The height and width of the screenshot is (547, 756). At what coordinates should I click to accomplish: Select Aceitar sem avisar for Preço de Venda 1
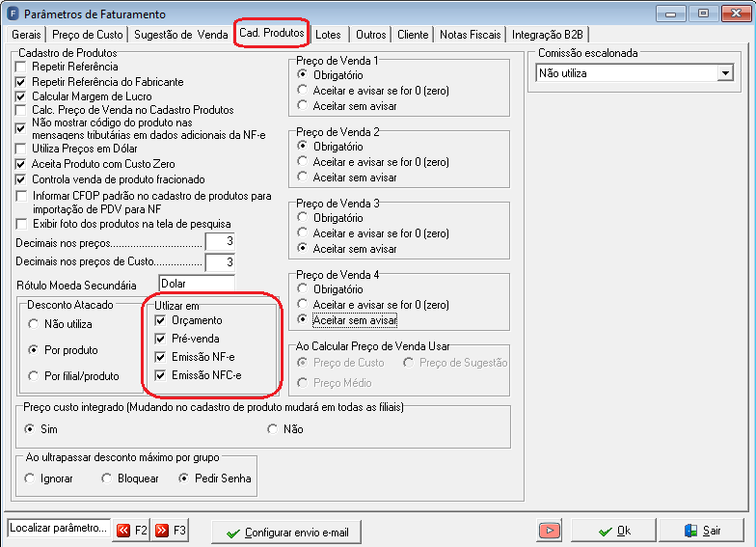[x=303, y=106]
